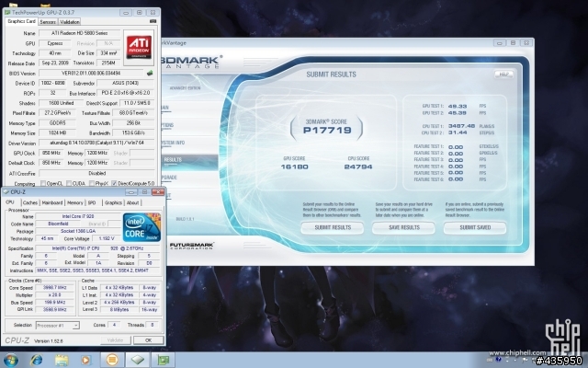Open SYSTEM INFO in 3DMark sidebar
588x368 pixels.
click(173, 143)
